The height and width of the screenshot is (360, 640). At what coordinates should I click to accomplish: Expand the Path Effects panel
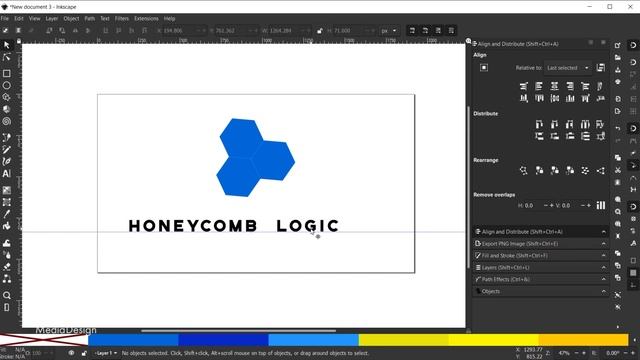tap(541, 279)
